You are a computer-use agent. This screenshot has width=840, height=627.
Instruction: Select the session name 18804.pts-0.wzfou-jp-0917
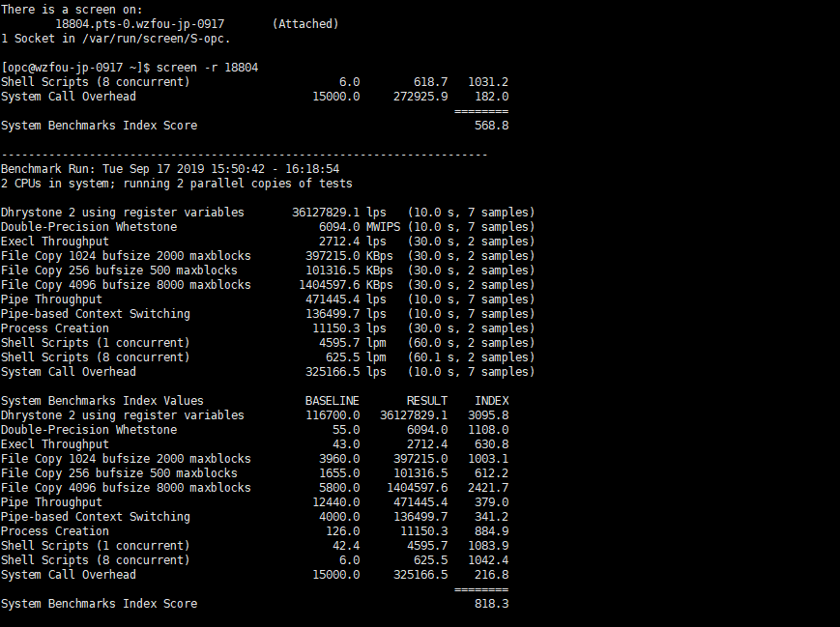(140, 24)
